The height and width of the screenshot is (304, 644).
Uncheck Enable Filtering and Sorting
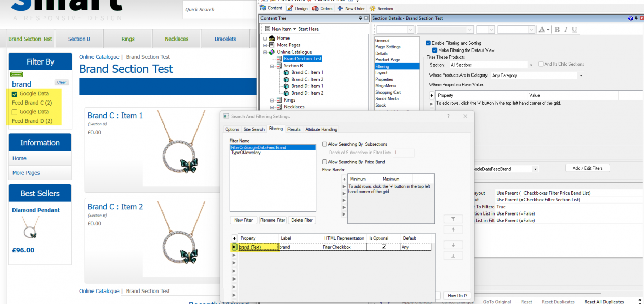coord(428,43)
